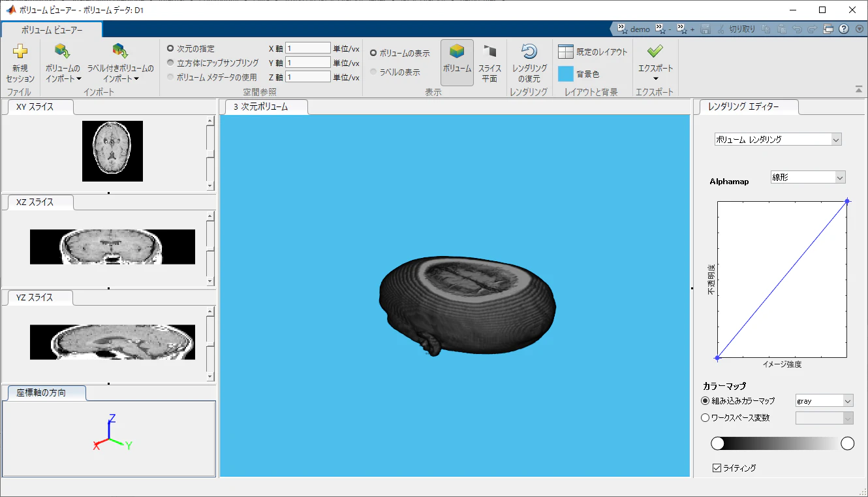Screen dimensions: 868x497
Task: Click the white right colormap slider handle
Action: [x=848, y=444]
